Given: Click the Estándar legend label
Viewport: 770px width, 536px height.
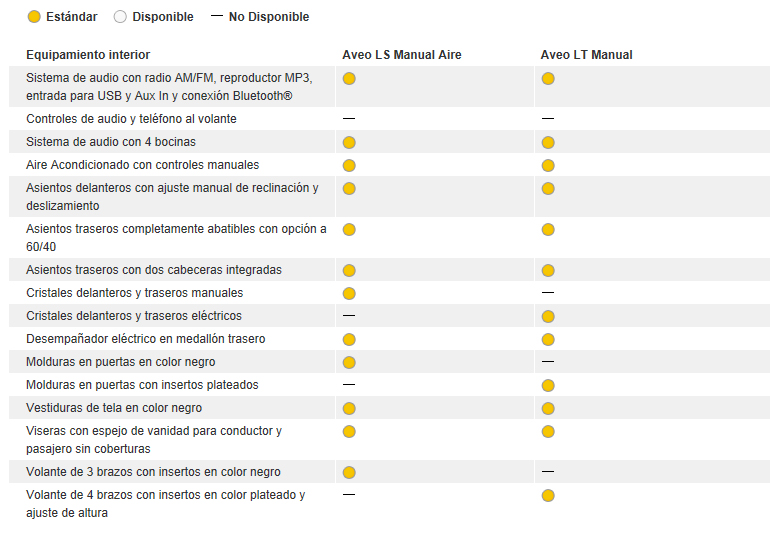Looking at the screenshot, I should (71, 17).
